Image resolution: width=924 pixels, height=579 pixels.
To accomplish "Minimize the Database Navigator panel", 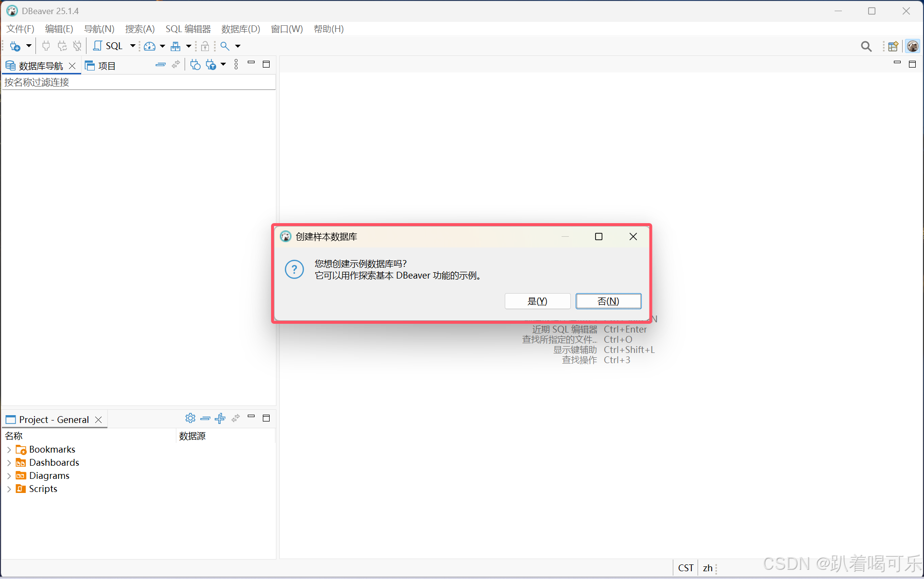I will click(251, 63).
